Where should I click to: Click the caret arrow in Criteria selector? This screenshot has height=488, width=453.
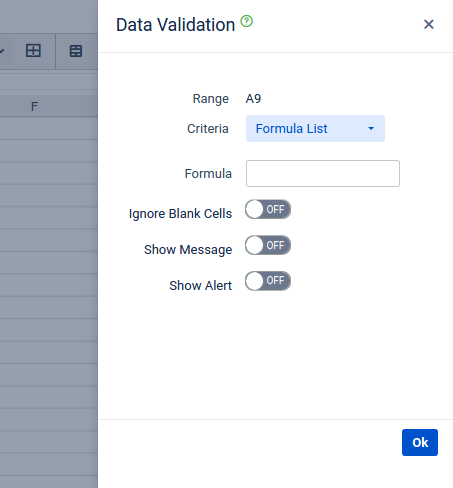coord(371,129)
